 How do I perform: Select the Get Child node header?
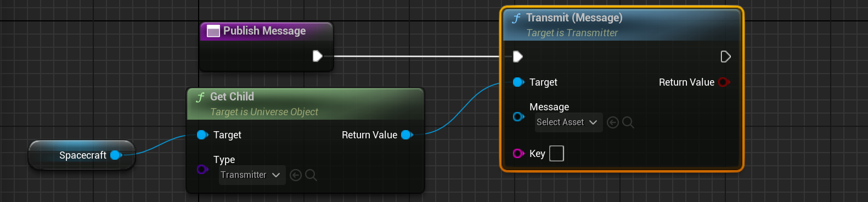point(306,104)
